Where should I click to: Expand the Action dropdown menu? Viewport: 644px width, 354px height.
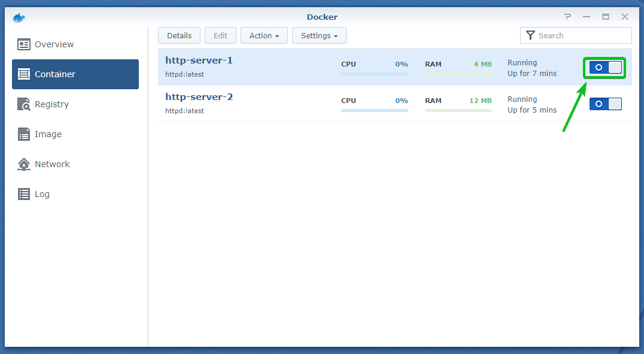point(264,35)
